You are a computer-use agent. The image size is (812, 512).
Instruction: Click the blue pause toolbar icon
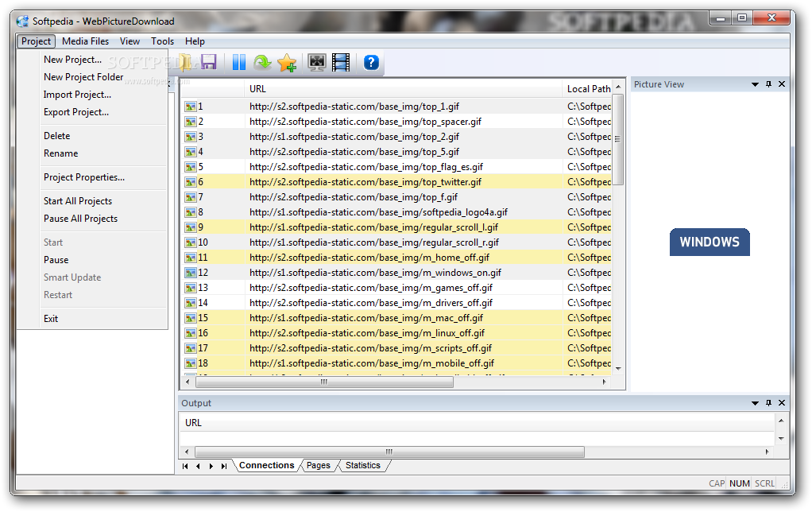click(238, 62)
